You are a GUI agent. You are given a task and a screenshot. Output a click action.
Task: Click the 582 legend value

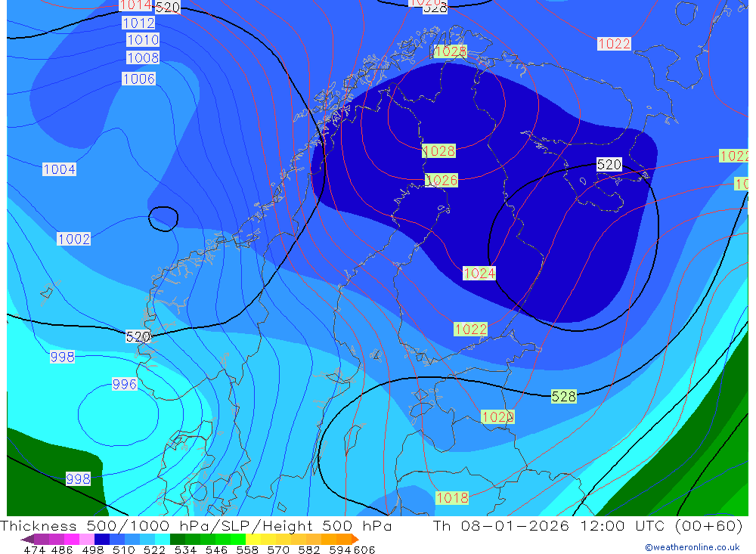click(x=309, y=549)
